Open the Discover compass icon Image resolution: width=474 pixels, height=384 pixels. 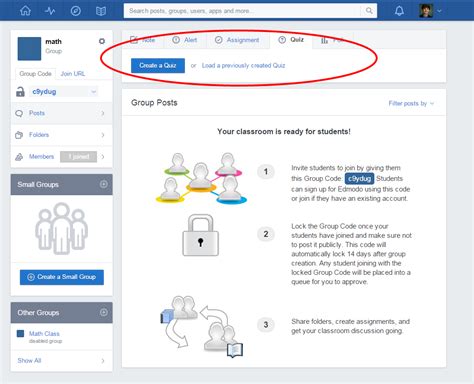tap(76, 11)
